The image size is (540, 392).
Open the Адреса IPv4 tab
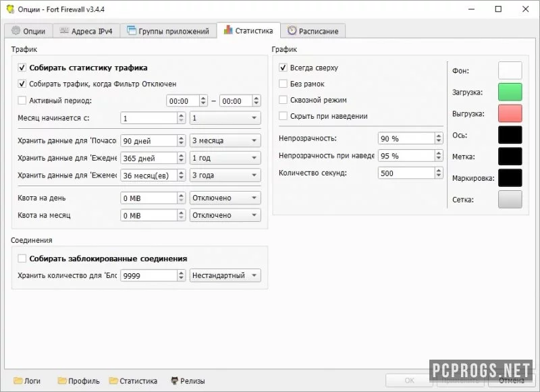pos(86,31)
